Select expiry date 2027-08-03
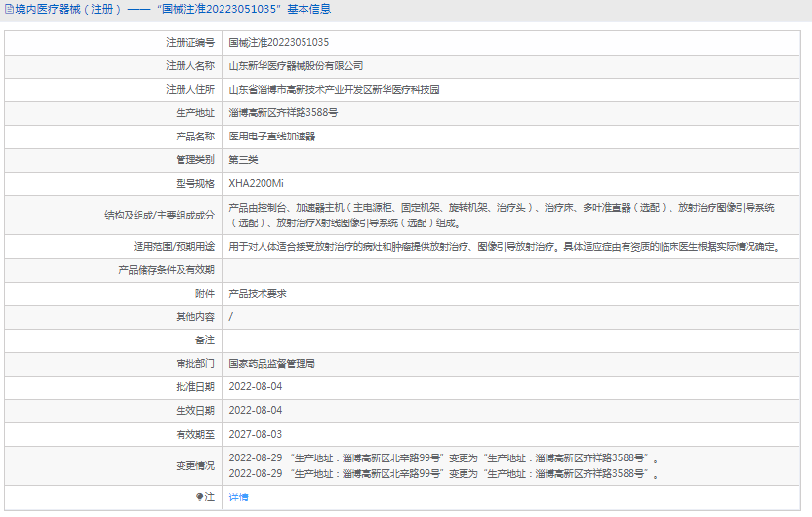The image size is (812, 517). click(x=256, y=435)
